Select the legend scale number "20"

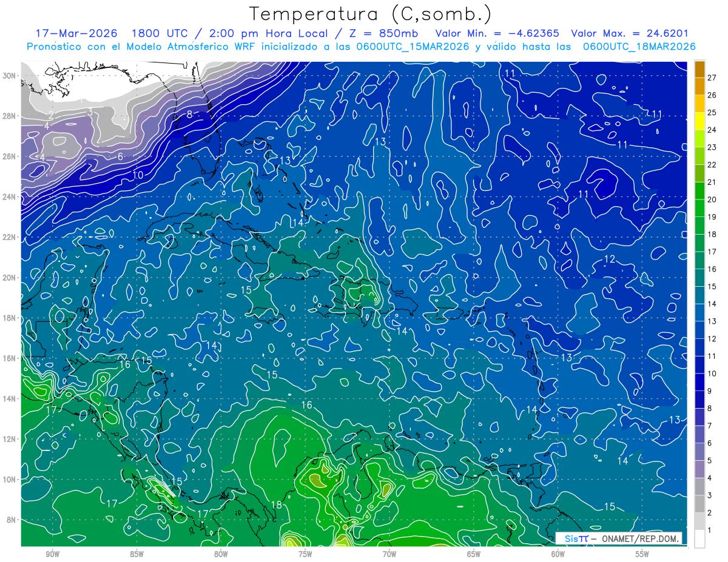click(712, 199)
